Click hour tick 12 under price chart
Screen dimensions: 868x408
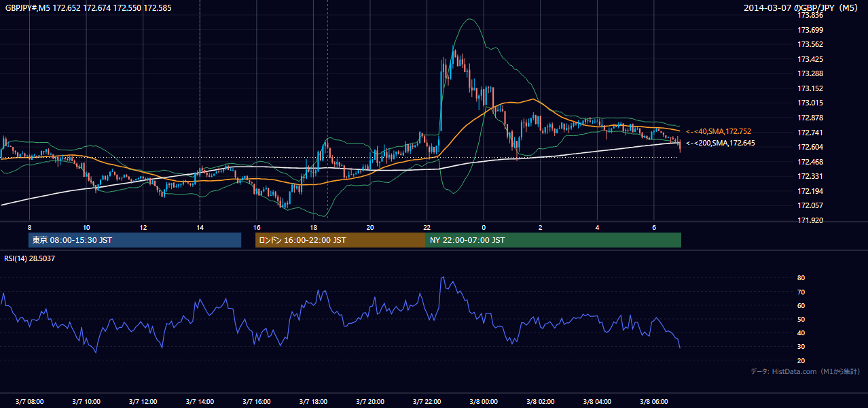point(143,227)
